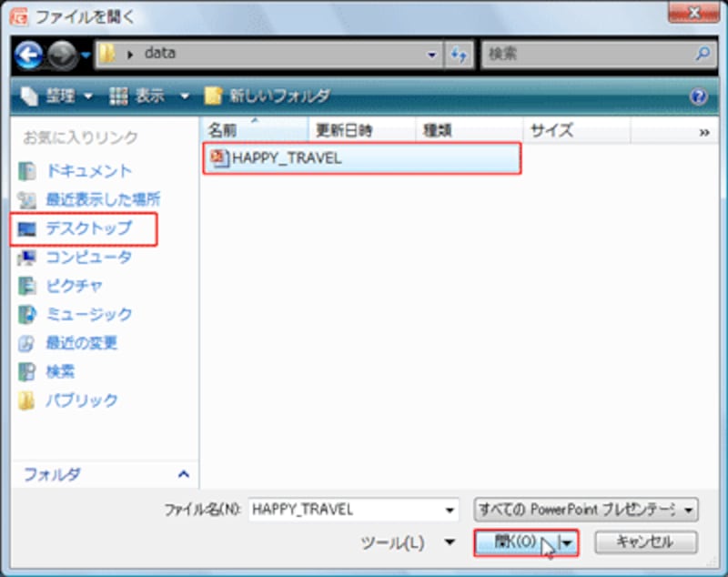Select the HAPPY_TRAVEL PowerPoint file icon
The height and width of the screenshot is (577, 728).
(218, 158)
